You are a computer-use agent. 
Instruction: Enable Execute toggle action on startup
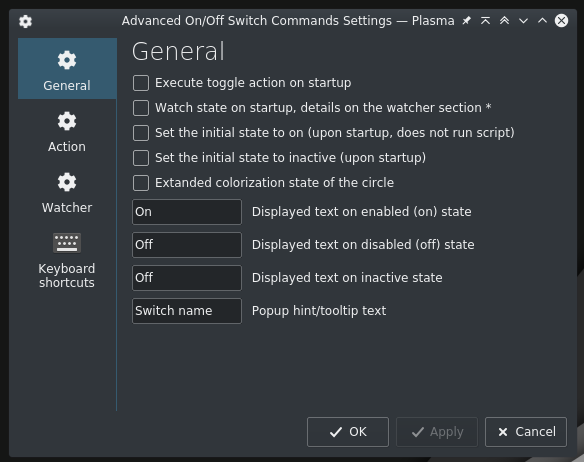click(141, 83)
